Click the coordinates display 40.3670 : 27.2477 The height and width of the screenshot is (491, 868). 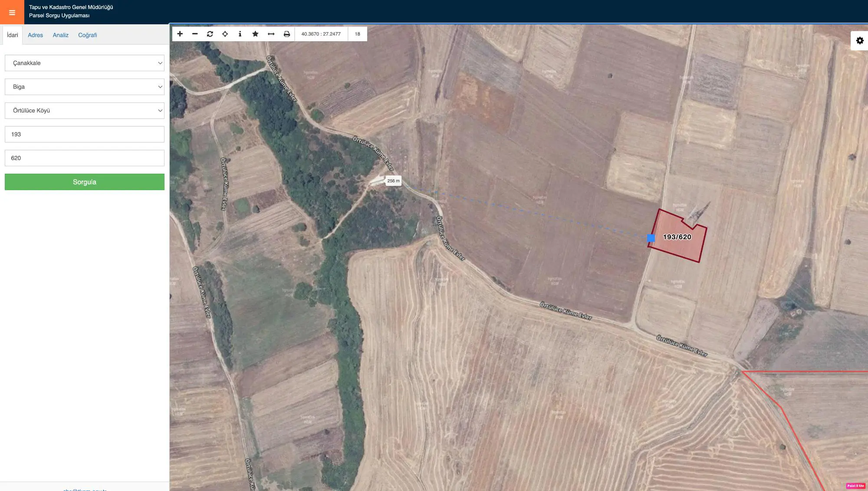tap(321, 34)
